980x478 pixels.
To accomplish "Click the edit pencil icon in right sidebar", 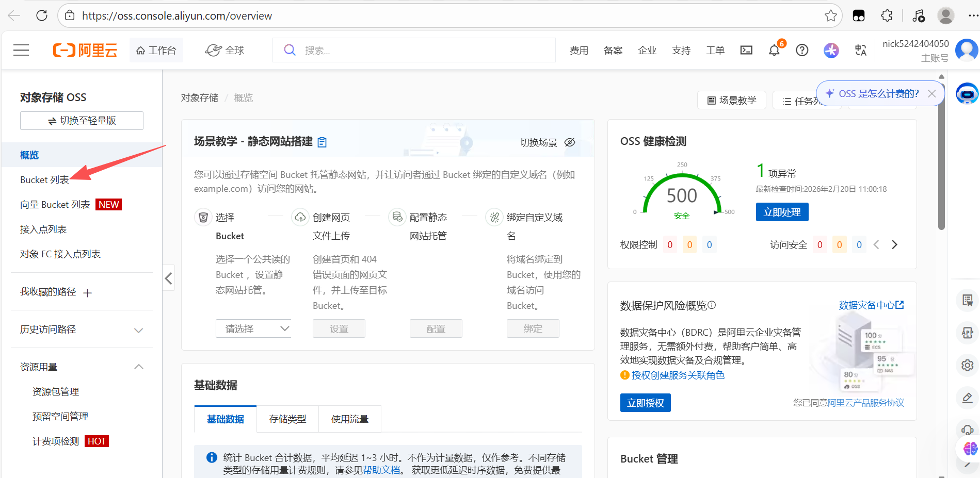I will click(967, 398).
